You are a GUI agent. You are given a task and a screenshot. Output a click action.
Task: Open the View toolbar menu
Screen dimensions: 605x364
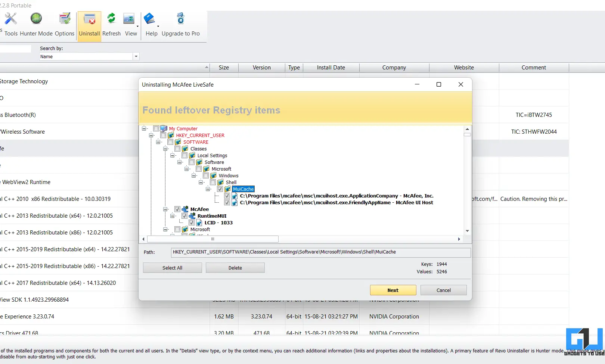pos(131,25)
